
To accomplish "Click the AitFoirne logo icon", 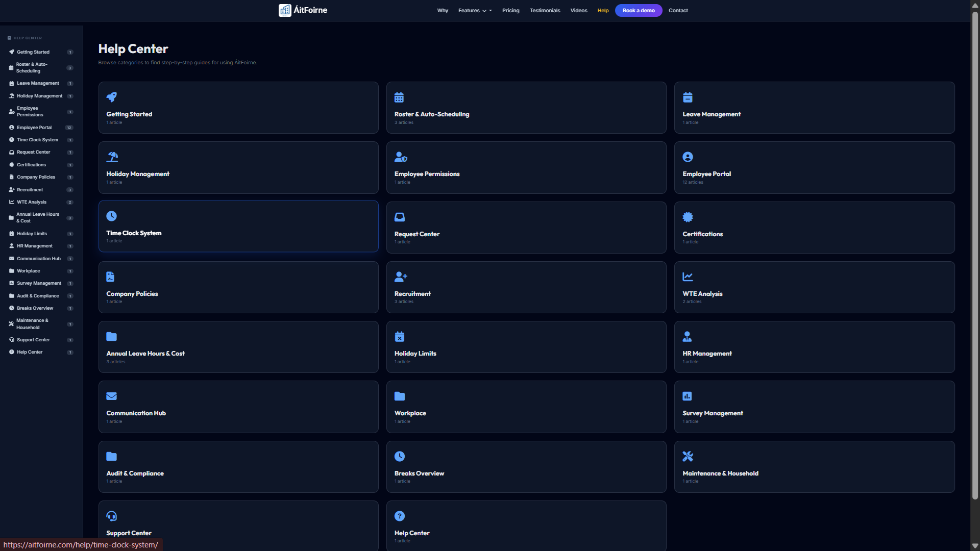I will tap(285, 10).
